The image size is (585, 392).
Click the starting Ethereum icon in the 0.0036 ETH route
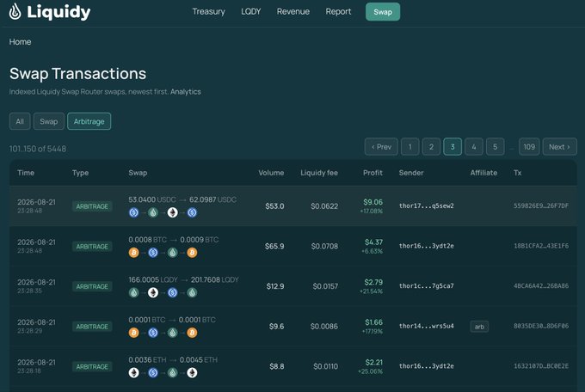click(x=133, y=372)
